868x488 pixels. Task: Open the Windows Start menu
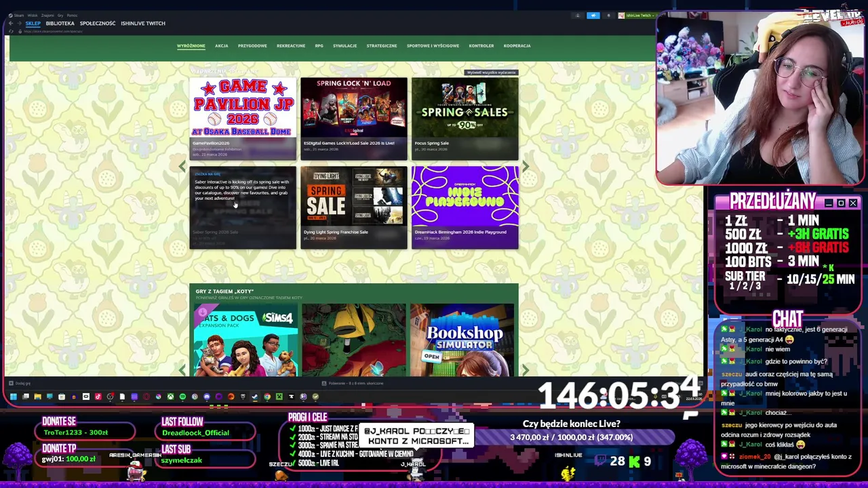click(x=13, y=396)
